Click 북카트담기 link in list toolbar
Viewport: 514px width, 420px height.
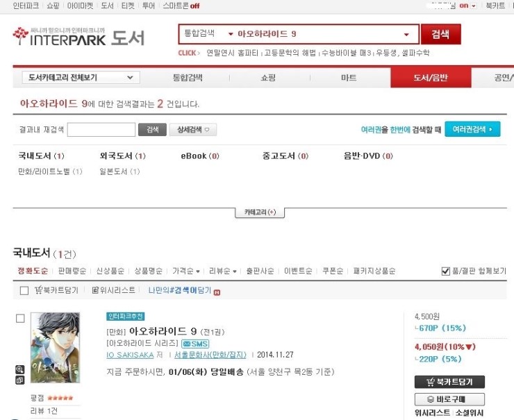pyautogui.click(x=57, y=290)
